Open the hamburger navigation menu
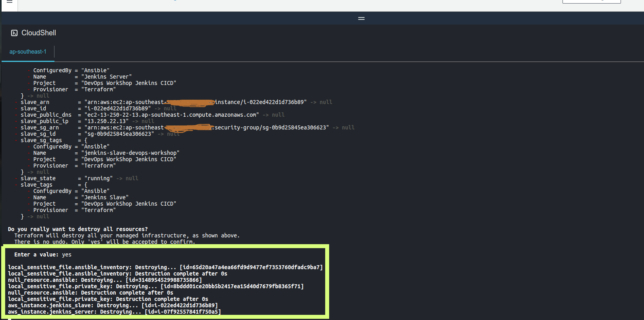This screenshot has width=644, height=320. click(10, 2)
